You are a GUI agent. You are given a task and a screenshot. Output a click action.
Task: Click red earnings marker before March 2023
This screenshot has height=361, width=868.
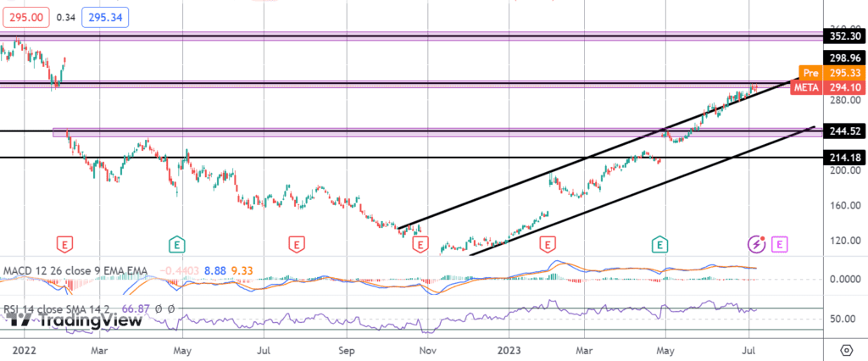click(x=548, y=244)
